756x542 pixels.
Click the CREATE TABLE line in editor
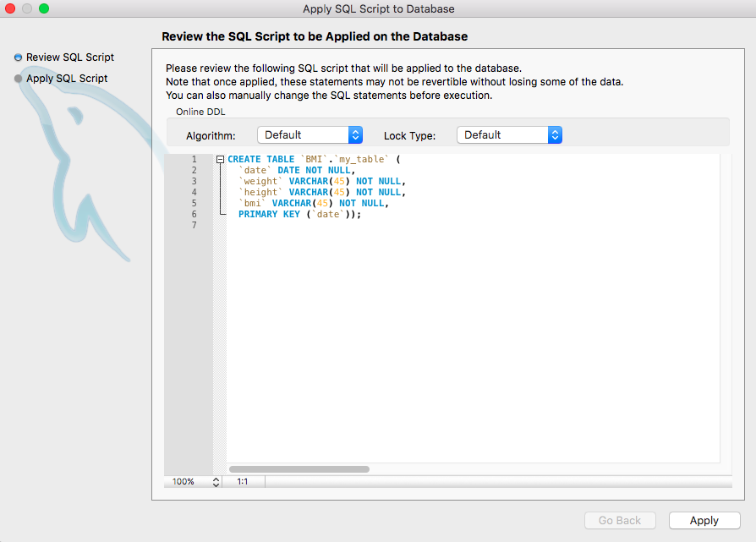click(314, 159)
